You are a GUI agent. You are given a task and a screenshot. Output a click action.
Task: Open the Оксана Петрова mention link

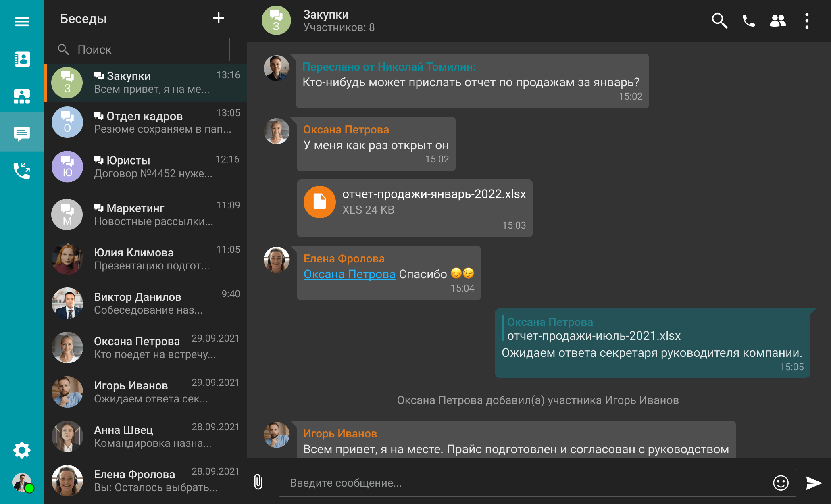click(349, 274)
